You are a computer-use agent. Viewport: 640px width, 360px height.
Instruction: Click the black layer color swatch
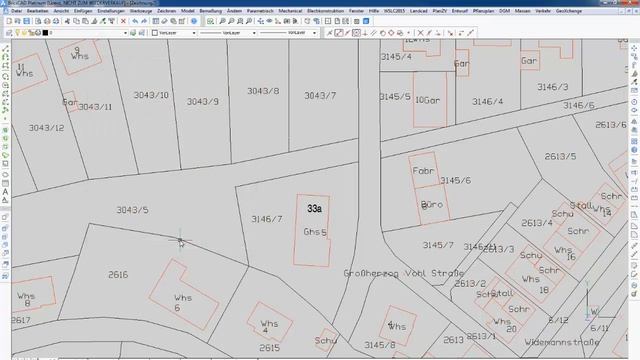[45, 33]
